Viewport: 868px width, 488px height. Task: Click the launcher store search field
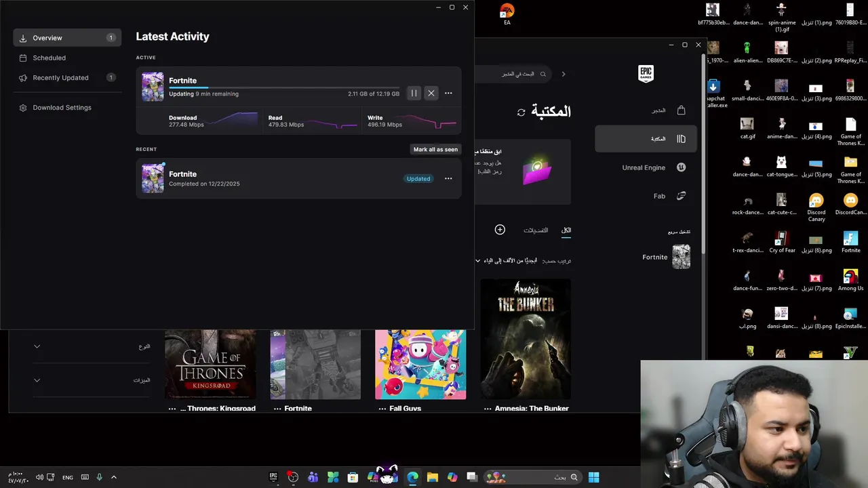pyautogui.click(x=512, y=74)
